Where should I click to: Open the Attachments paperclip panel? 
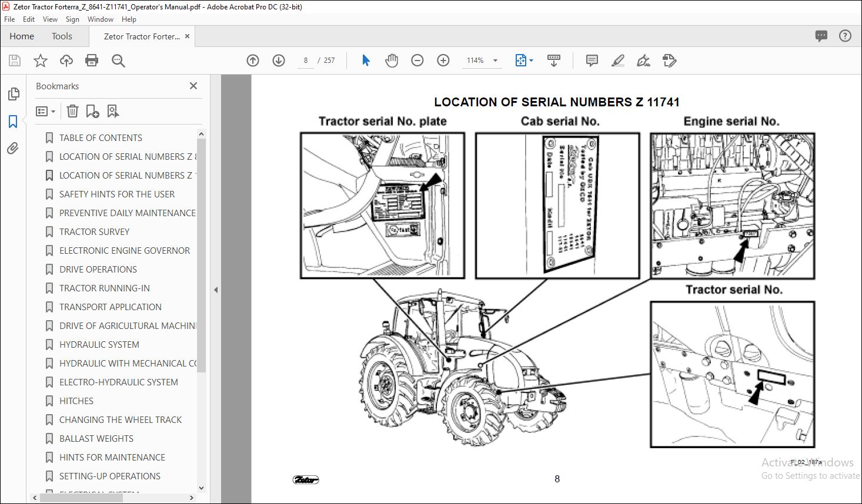(x=13, y=149)
